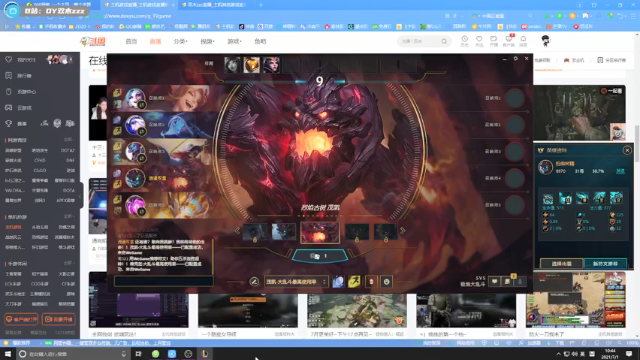Open the Douyu logo home link

93,41
